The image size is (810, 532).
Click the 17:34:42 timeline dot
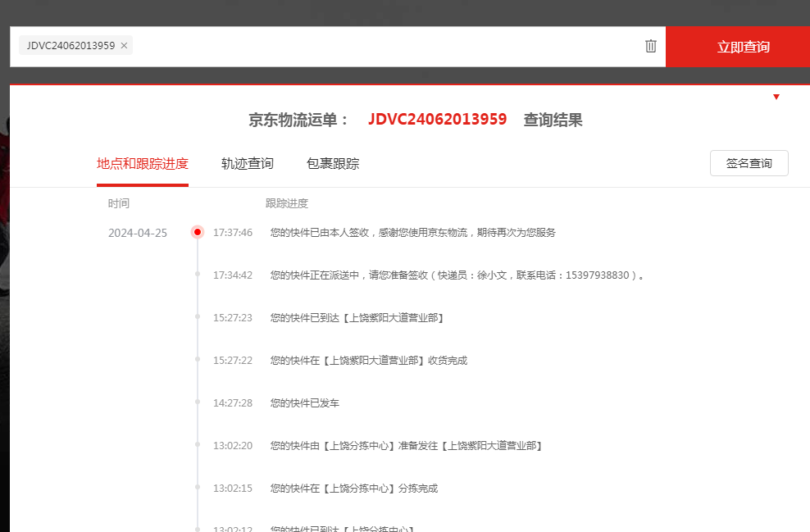pos(198,275)
